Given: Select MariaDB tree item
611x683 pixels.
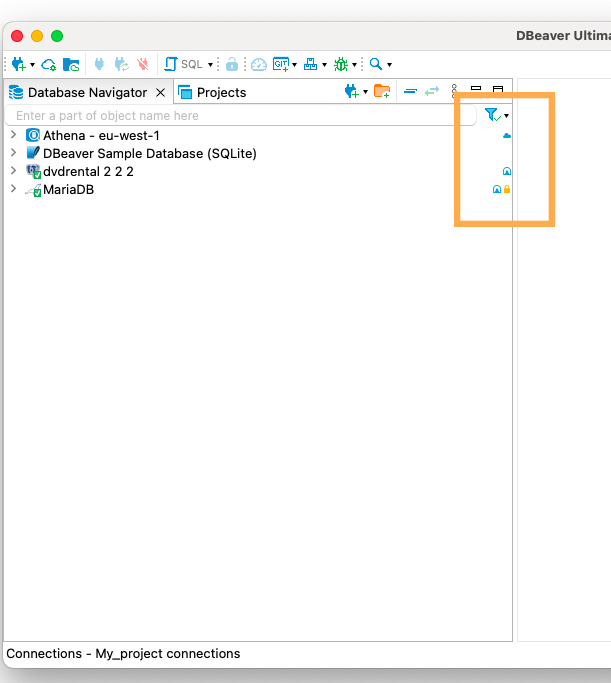Looking at the screenshot, I should [68, 189].
